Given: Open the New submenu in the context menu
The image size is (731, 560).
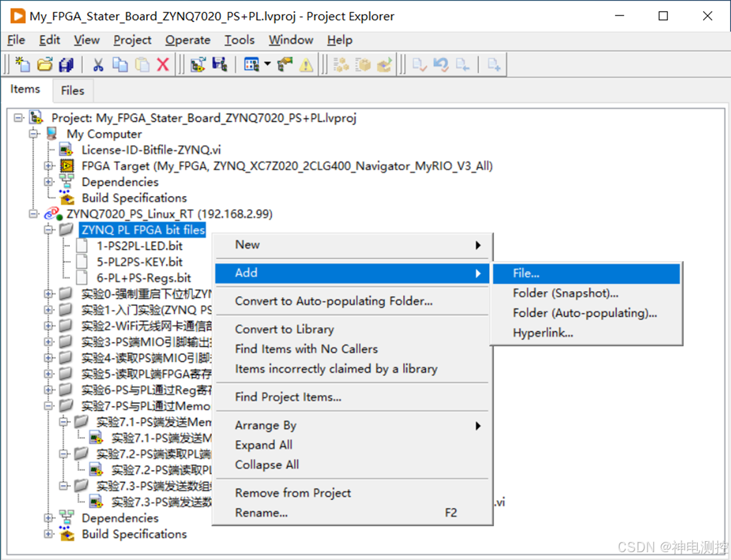Looking at the screenshot, I should [x=352, y=245].
